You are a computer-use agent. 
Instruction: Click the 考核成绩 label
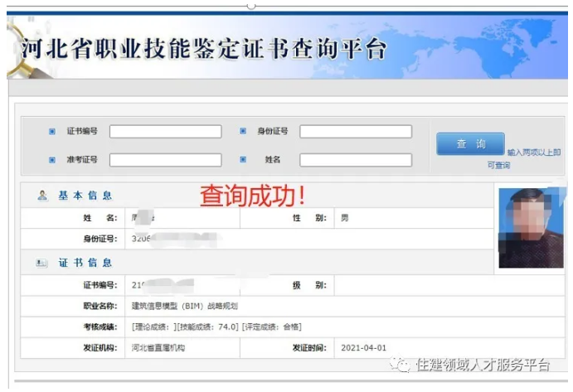[100, 327]
